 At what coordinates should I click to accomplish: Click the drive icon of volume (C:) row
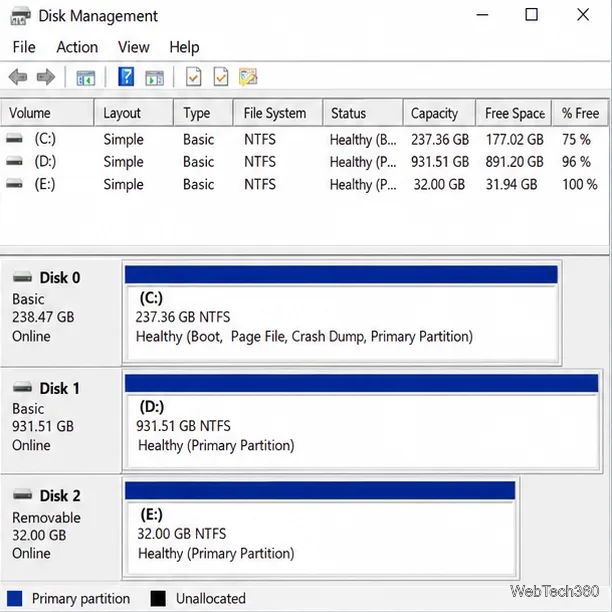click(14, 139)
